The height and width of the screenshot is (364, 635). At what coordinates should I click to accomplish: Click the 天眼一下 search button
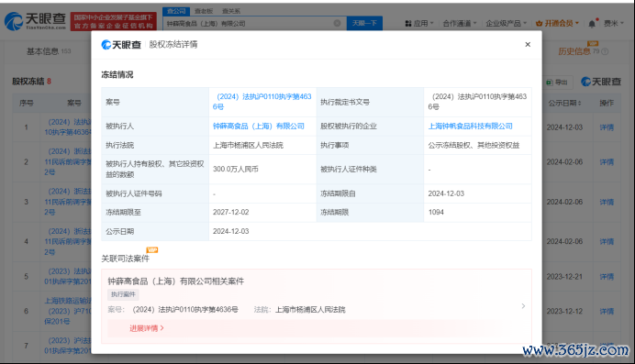pyautogui.click(x=364, y=24)
